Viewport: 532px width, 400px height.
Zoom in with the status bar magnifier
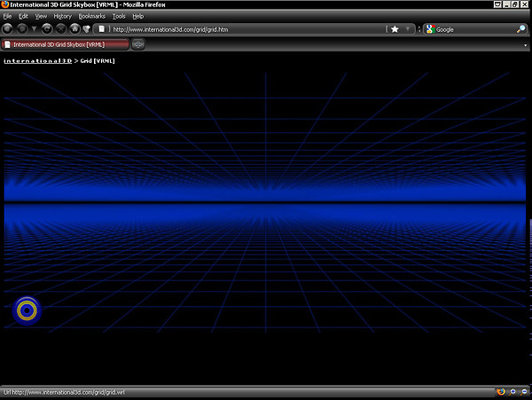click(512, 392)
